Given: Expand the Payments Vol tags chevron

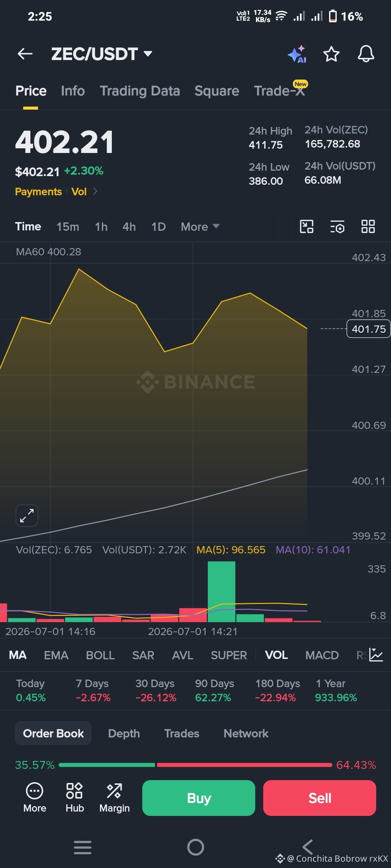Looking at the screenshot, I should [95, 191].
